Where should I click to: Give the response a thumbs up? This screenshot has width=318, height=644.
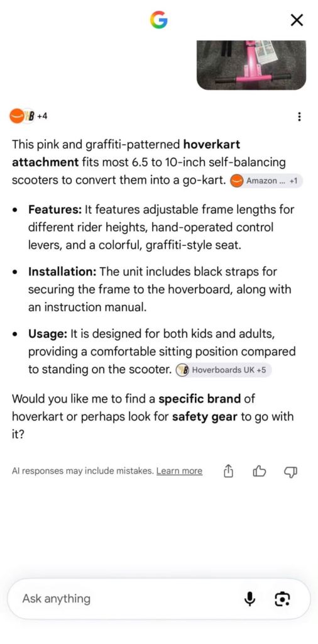260,472
